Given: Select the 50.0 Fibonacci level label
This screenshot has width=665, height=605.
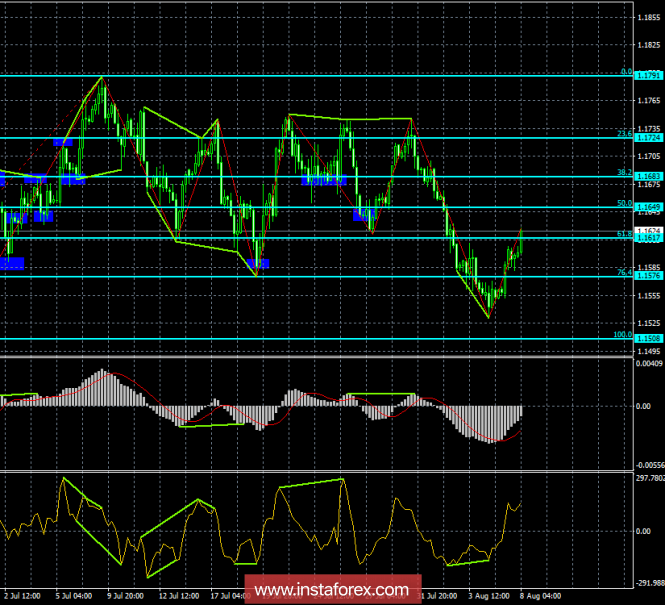Looking at the screenshot, I should tap(622, 203).
